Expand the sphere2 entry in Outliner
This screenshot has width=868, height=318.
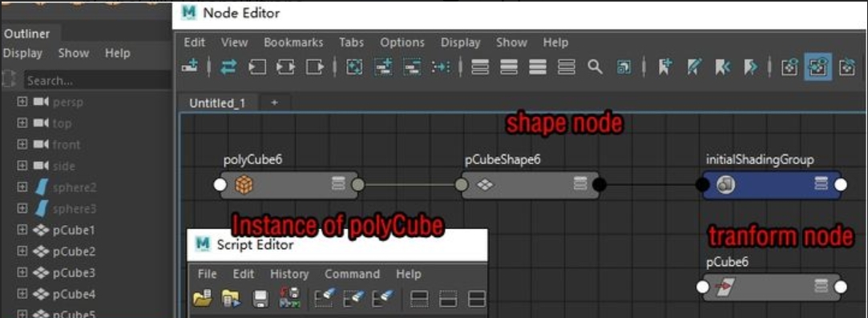[x=22, y=187]
